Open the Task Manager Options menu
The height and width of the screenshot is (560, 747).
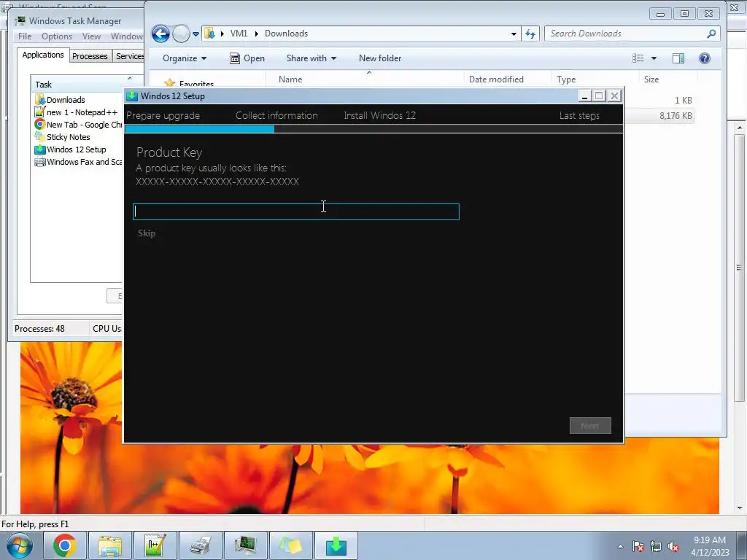(57, 36)
